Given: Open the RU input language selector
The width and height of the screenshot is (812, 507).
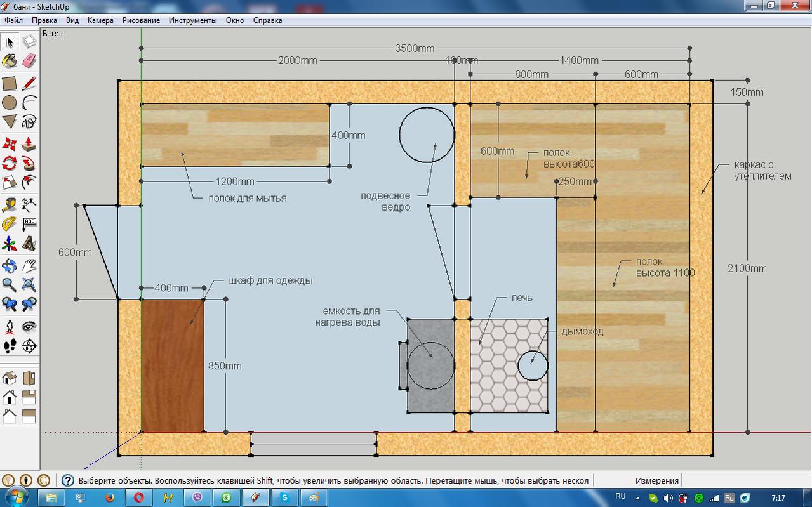Looking at the screenshot, I should (620, 497).
